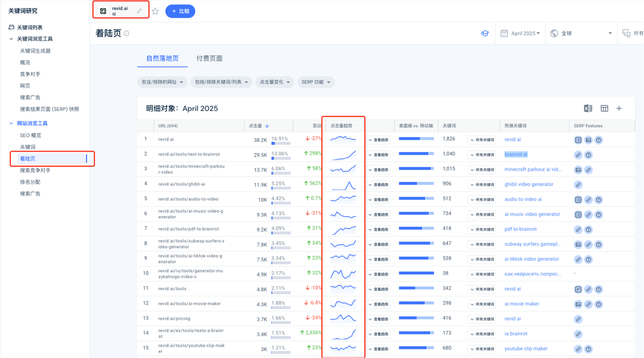Open the audio to video ai keyword link
Image resolution: width=644 pixels, height=358 pixels.
point(523,199)
